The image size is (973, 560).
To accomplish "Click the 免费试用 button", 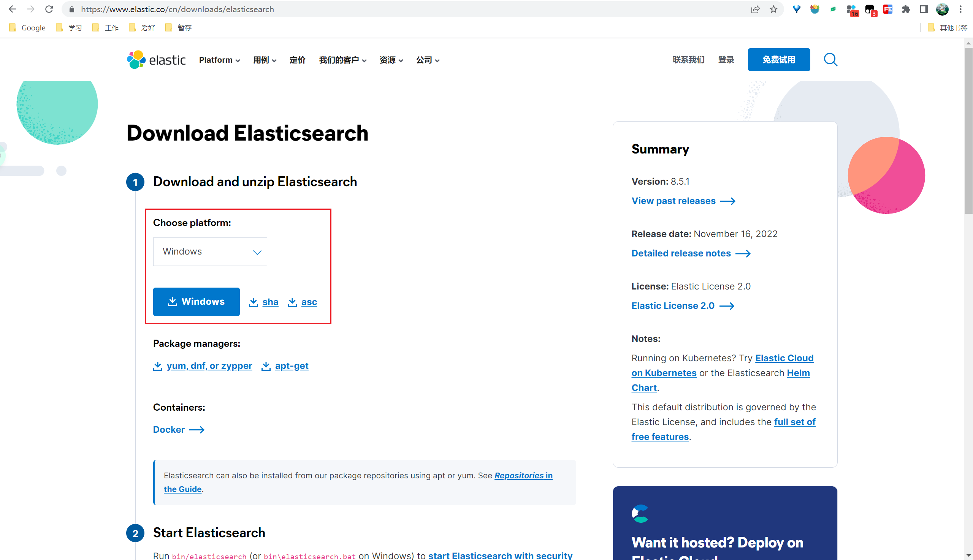I will [779, 60].
